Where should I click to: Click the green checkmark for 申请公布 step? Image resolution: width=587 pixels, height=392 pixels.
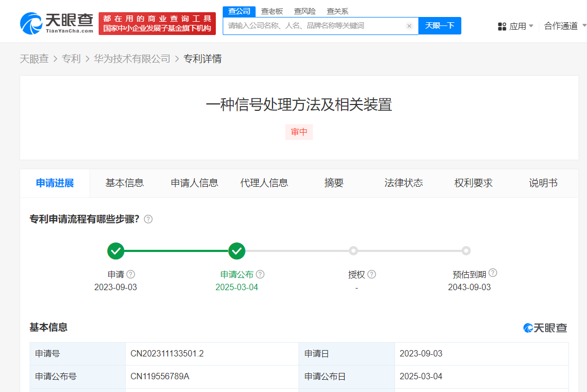pyautogui.click(x=236, y=251)
